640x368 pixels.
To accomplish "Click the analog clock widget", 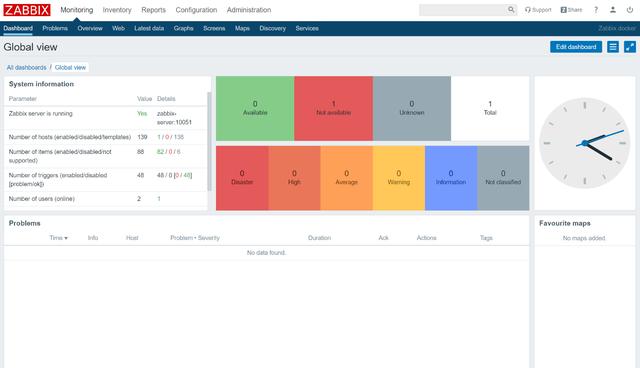I will [584, 143].
